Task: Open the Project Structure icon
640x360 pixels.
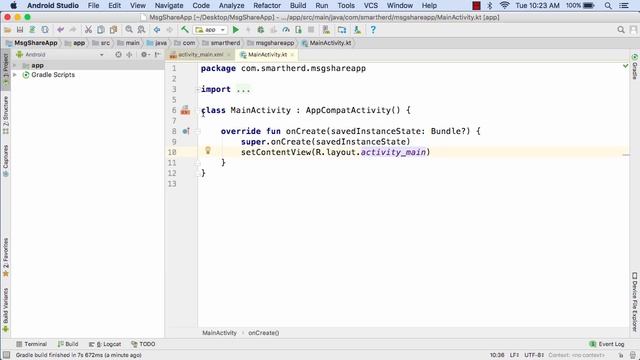Action: [x=342, y=30]
